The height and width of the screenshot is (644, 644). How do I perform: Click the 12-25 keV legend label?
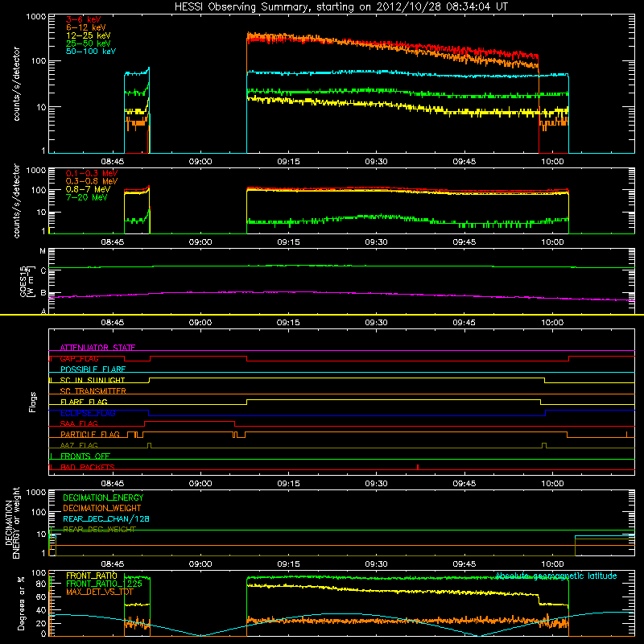[88, 35]
